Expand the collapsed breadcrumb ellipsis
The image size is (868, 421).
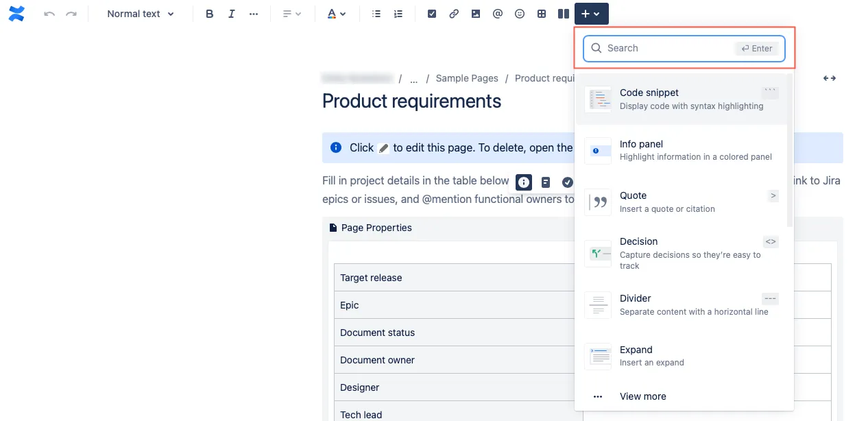point(413,78)
